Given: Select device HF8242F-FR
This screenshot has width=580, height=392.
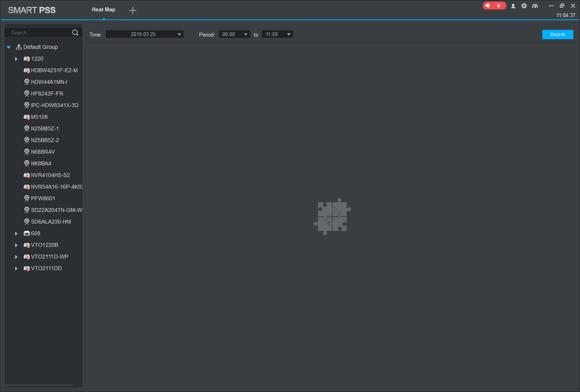Looking at the screenshot, I should (47, 94).
